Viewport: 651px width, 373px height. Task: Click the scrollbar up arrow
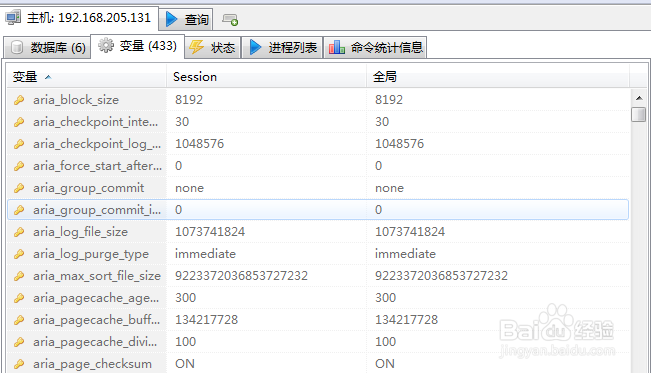tap(639, 98)
